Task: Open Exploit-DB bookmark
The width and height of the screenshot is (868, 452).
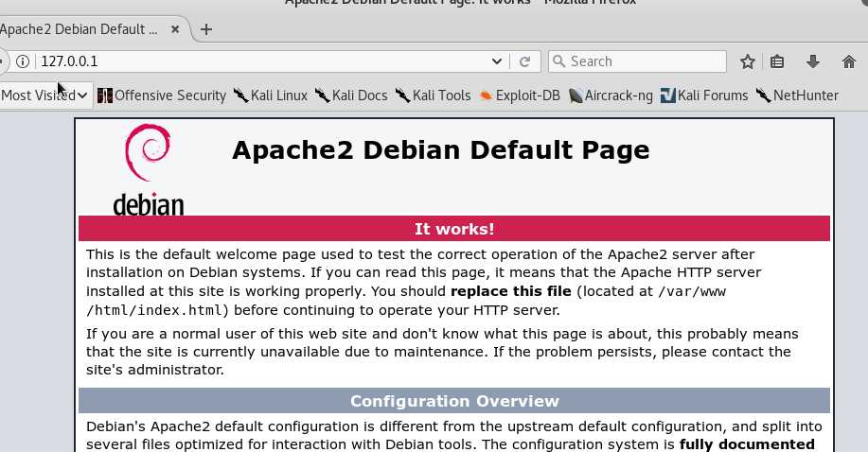Action: click(x=520, y=96)
